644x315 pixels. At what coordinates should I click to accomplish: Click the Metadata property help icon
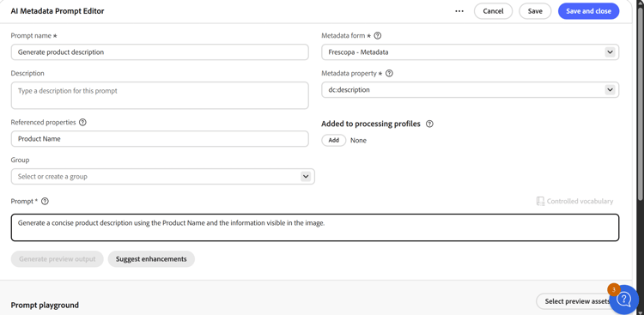click(389, 74)
